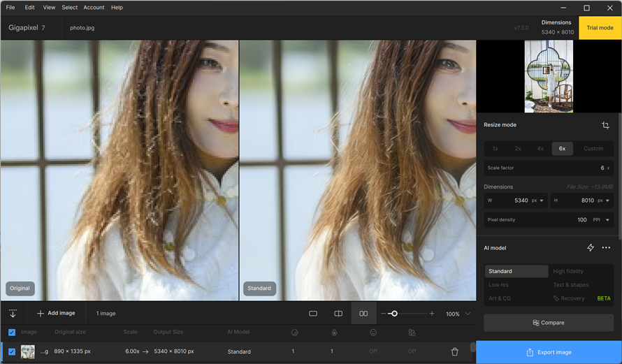Screen dimensions: 622x364
Task: Switch to single view layout icon
Action: click(x=313, y=314)
